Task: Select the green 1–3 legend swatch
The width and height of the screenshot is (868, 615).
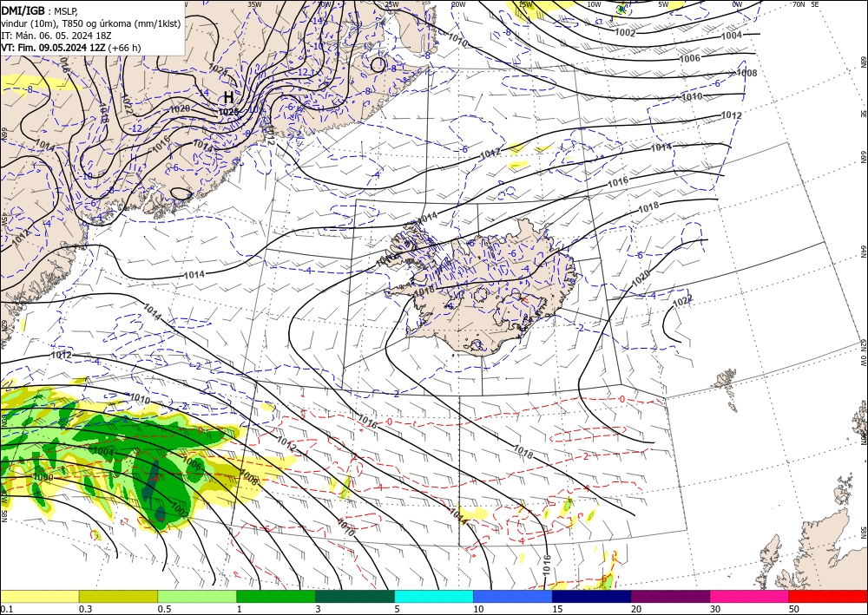Action: pyautogui.click(x=276, y=596)
